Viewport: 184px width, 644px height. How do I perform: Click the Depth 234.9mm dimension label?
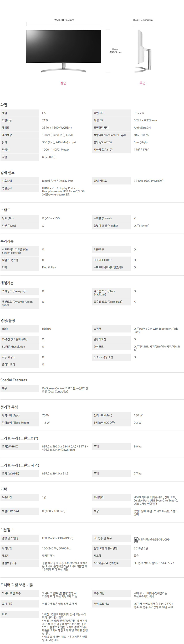point(143,20)
